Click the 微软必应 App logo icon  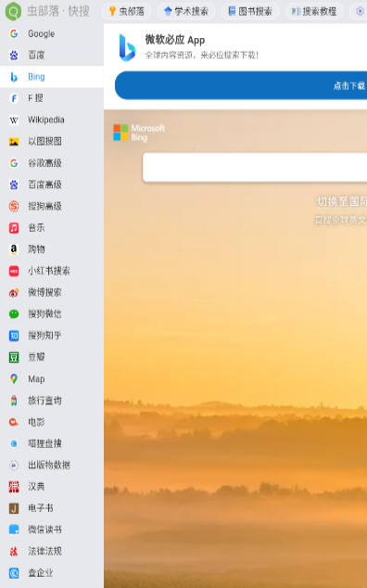(x=127, y=47)
